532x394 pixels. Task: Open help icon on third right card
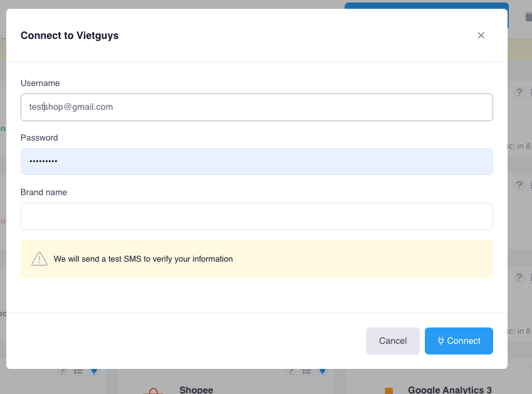(x=519, y=277)
